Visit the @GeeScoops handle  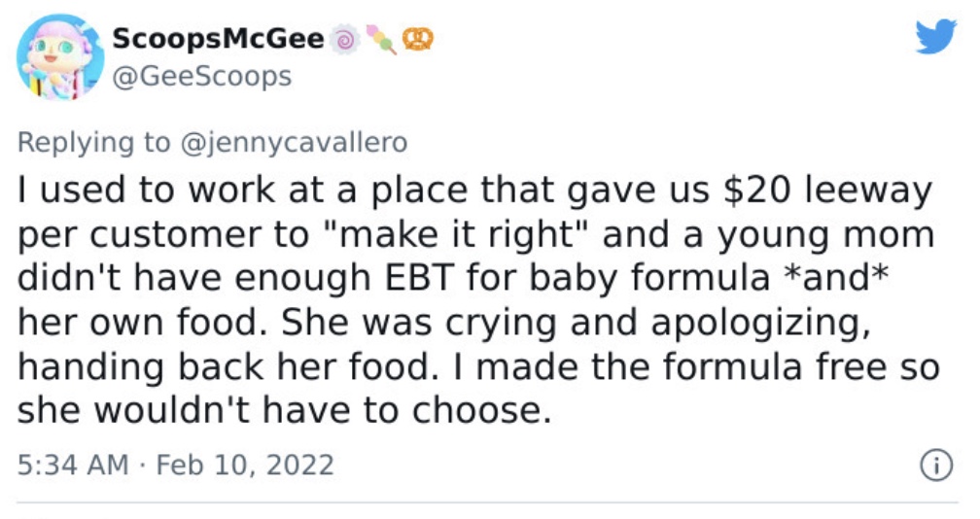[x=202, y=77]
